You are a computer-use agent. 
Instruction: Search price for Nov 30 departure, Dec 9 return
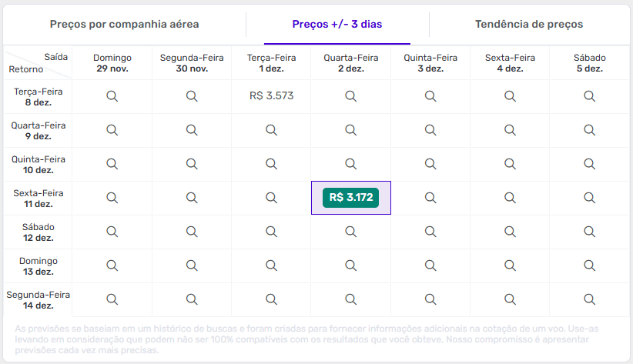pos(192,130)
